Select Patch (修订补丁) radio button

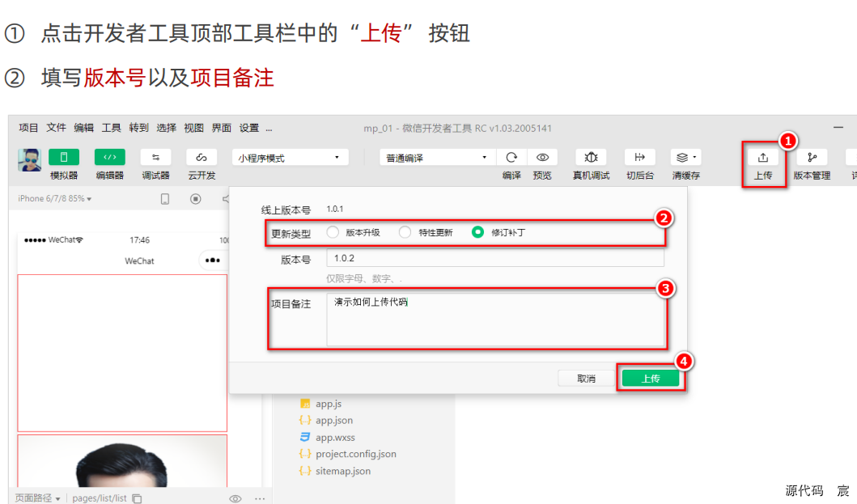pos(477,232)
